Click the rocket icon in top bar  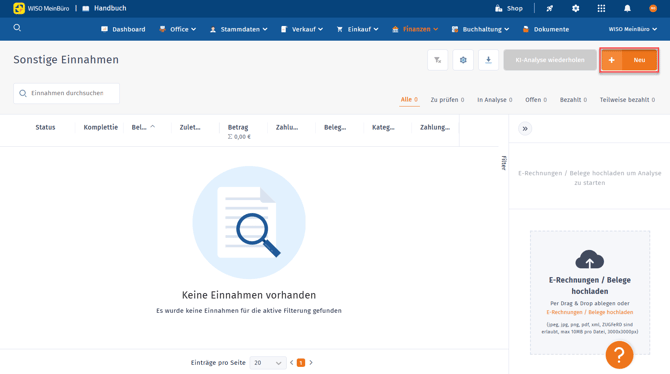click(550, 8)
